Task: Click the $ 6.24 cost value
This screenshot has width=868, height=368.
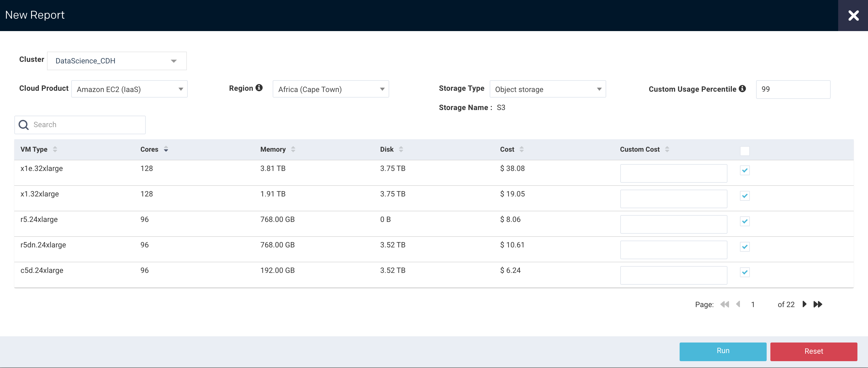Action: [x=510, y=271]
